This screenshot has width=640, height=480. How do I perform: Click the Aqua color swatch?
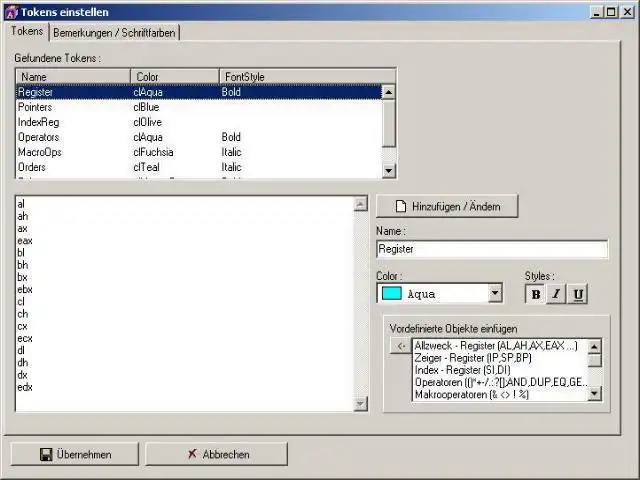coord(391,293)
